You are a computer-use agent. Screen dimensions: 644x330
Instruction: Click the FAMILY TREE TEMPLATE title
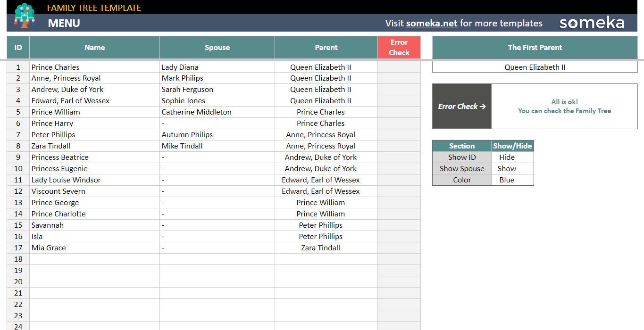point(94,8)
